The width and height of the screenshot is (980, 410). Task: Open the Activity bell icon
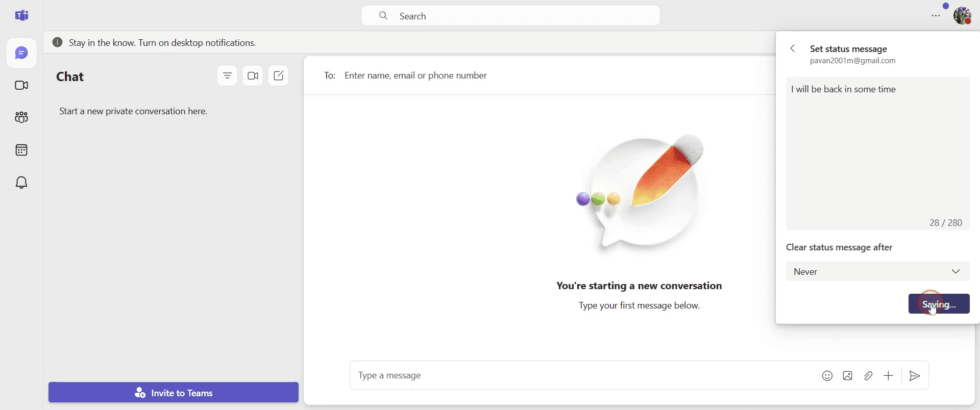(21, 183)
